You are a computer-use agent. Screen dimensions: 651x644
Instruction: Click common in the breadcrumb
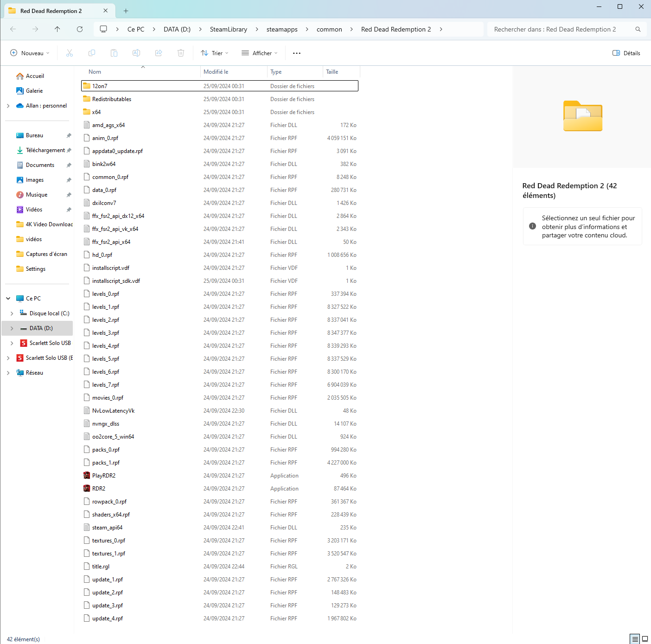(x=329, y=29)
